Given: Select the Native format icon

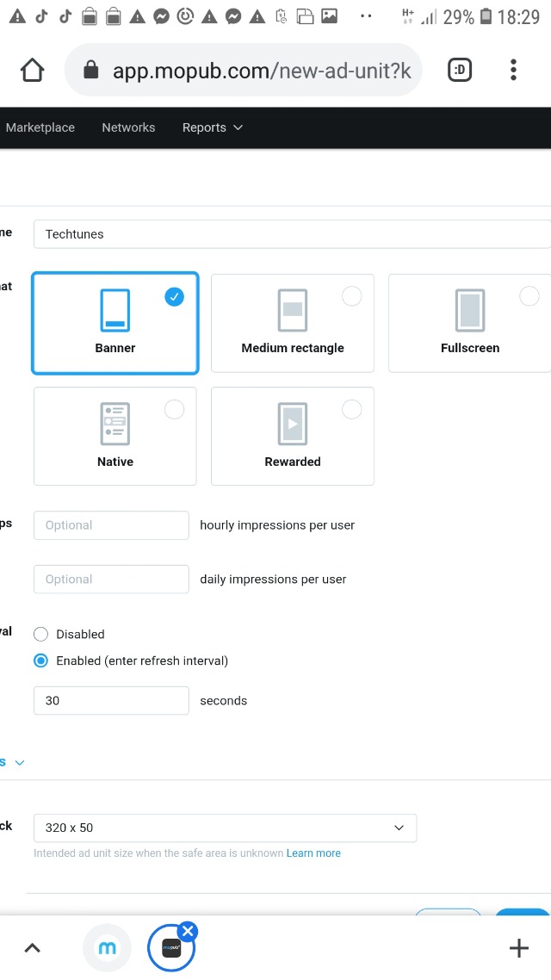Looking at the screenshot, I should point(115,424).
